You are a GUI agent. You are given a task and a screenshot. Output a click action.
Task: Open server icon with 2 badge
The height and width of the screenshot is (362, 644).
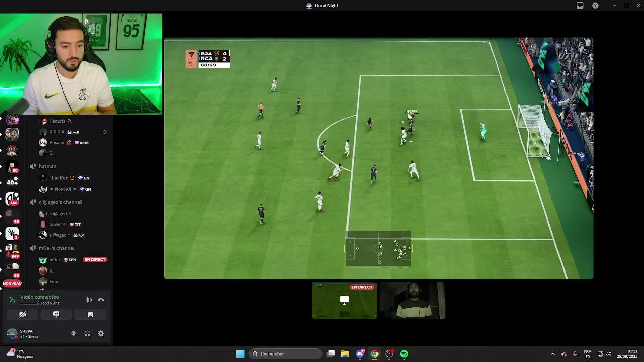(x=12, y=233)
